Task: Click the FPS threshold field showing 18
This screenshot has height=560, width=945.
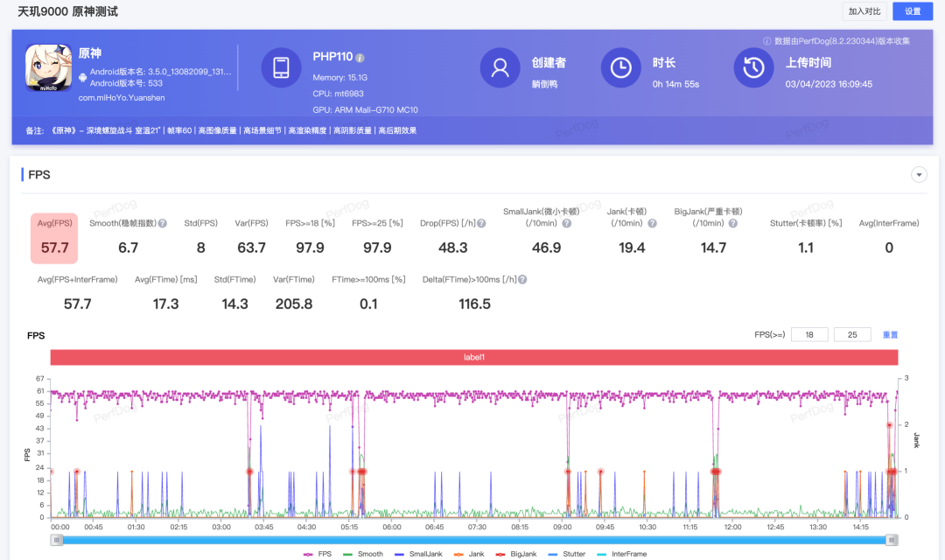Action: coord(808,335)
